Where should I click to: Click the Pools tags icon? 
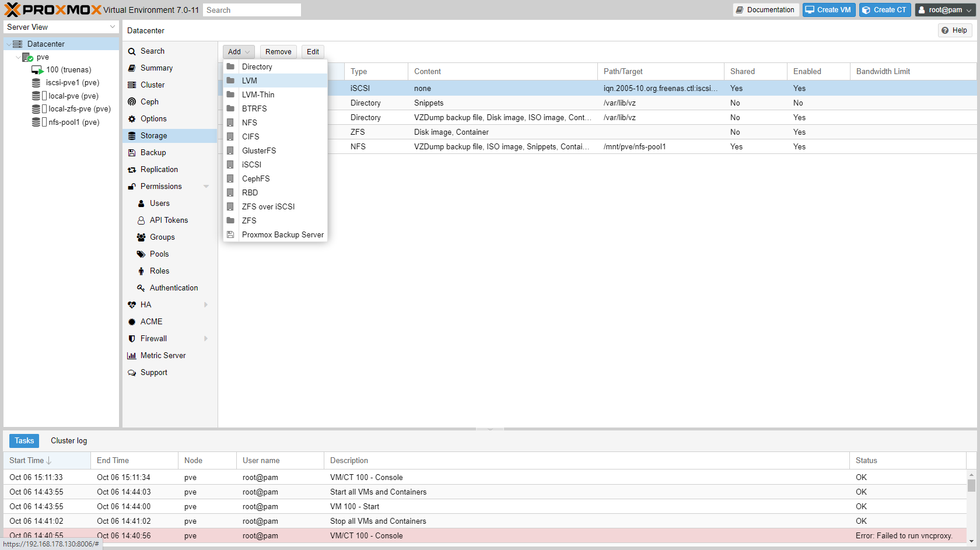coord(141,254)
